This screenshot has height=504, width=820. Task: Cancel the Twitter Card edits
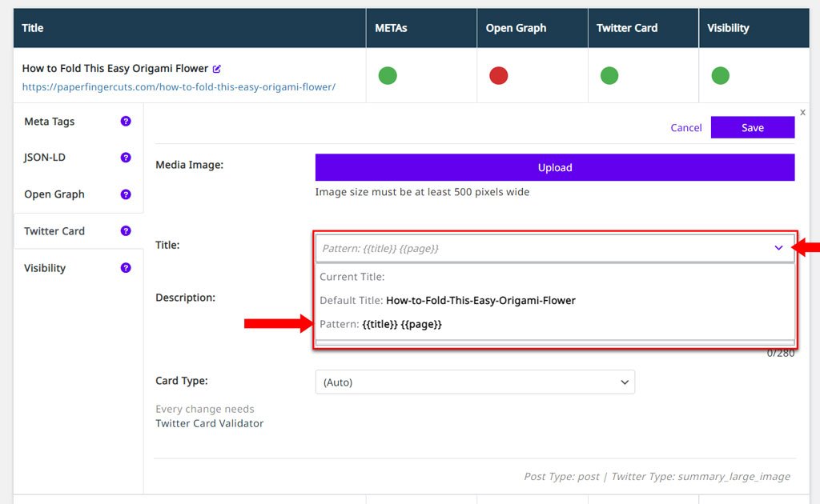[x=686, y=127]
